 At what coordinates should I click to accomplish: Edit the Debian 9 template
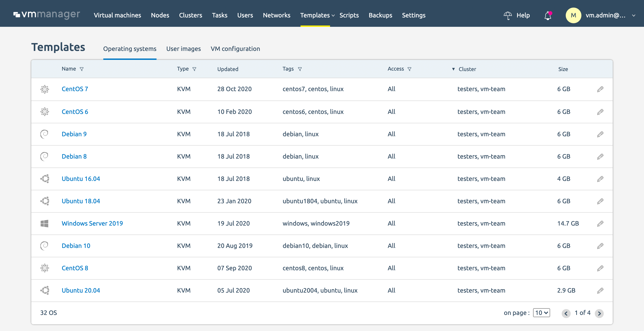(x=600, y=134)
